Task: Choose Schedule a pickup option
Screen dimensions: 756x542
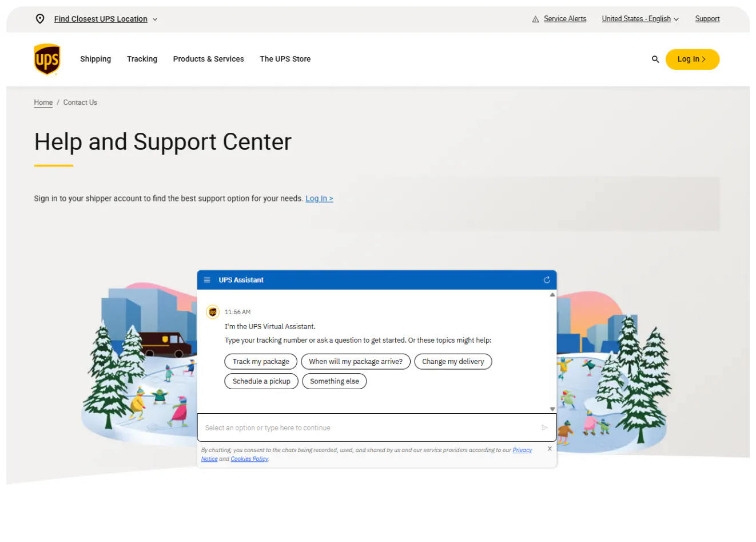Action: coord(261,381)
